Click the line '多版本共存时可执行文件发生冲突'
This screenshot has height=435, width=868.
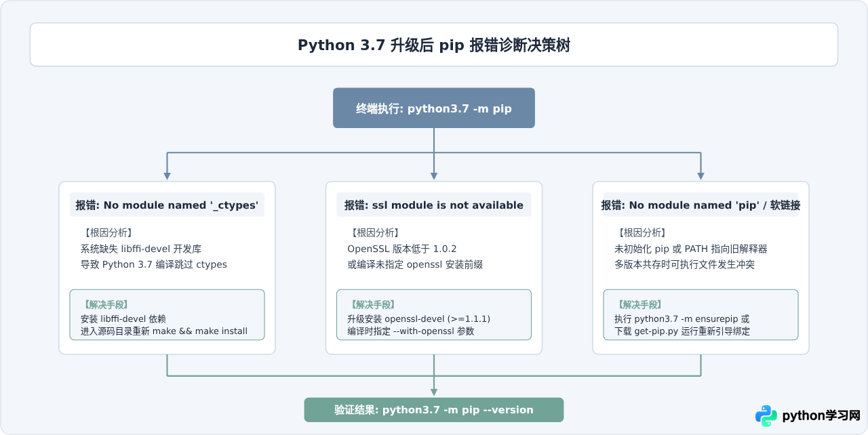pyautogui.click(x=684, y=264)
